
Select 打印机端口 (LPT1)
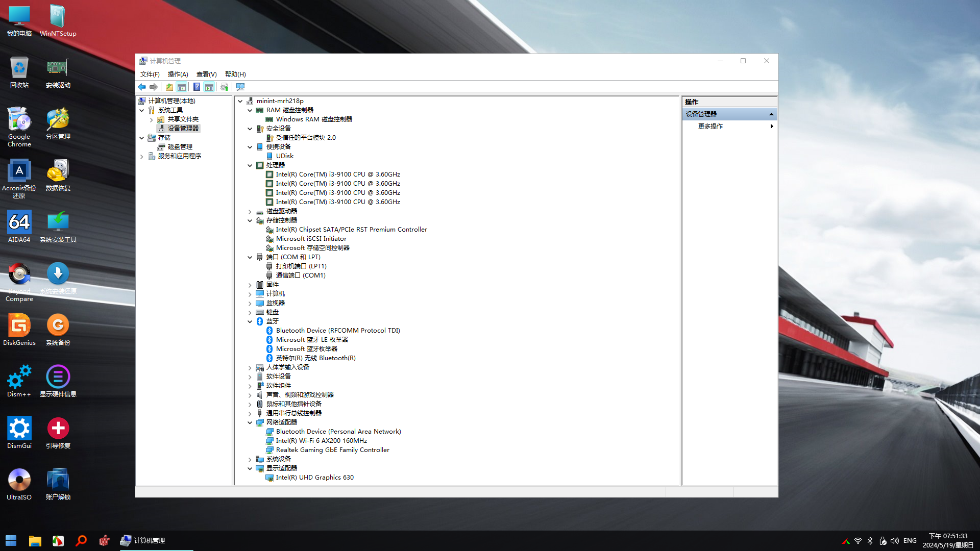(x=301, y=266)
